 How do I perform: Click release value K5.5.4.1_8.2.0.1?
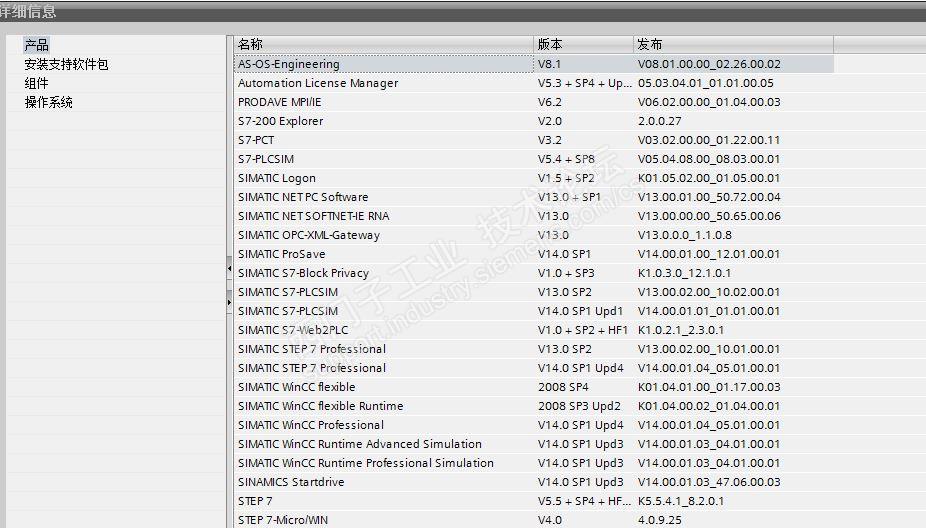click(x=681, y=501)
